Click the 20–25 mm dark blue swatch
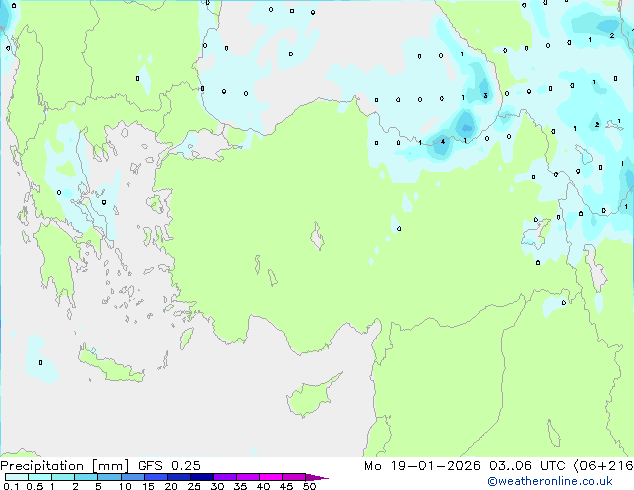Image resolution: width=634 pixels, height=490 pixels. [179, 477]
